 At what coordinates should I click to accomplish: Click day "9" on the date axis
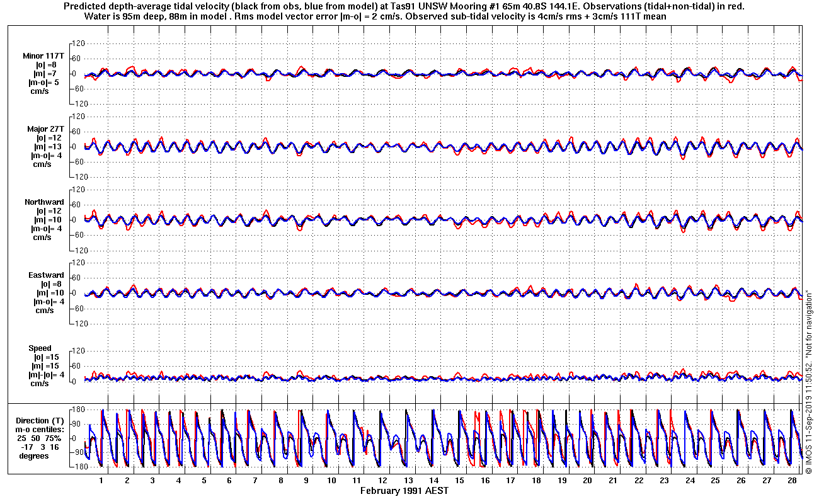pyautogui.click(x=306, y=480)
